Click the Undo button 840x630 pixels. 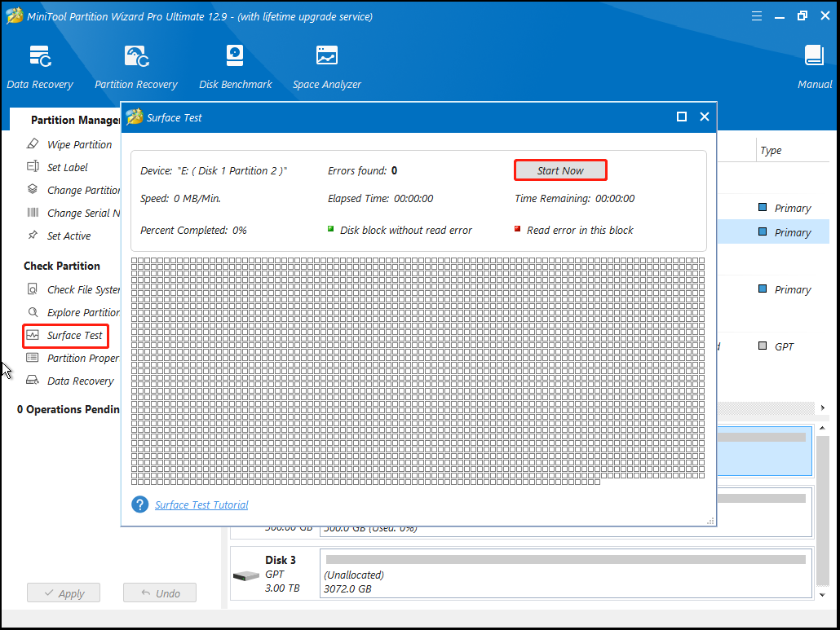pos(160,593)
